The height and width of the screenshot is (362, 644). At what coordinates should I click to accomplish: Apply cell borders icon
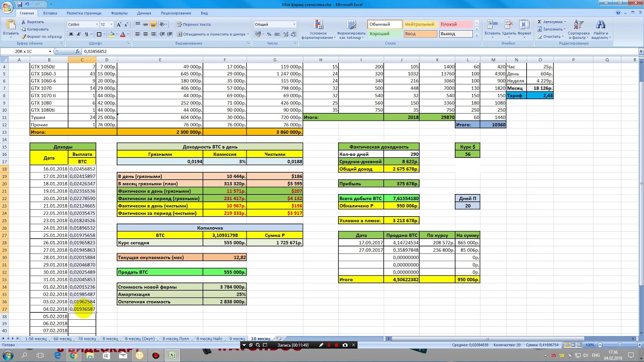[x=99, y=34]
